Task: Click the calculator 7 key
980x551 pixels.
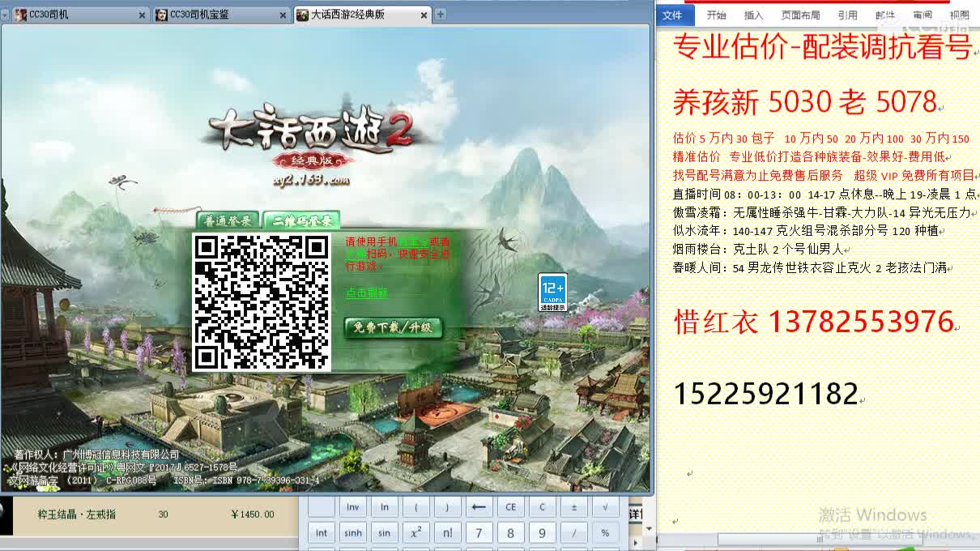Action: (479, 533)
